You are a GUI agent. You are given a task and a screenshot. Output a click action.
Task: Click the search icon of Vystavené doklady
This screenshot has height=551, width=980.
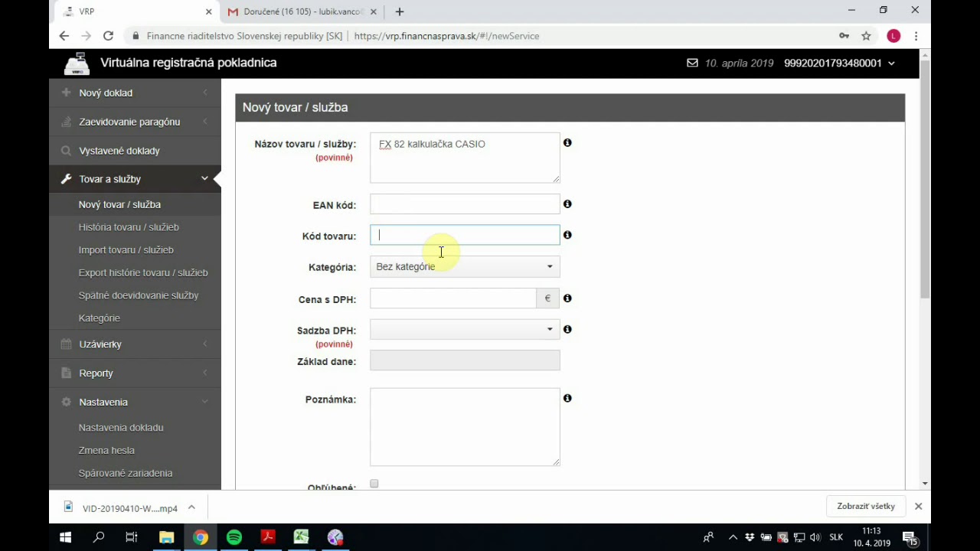point(66,151)
